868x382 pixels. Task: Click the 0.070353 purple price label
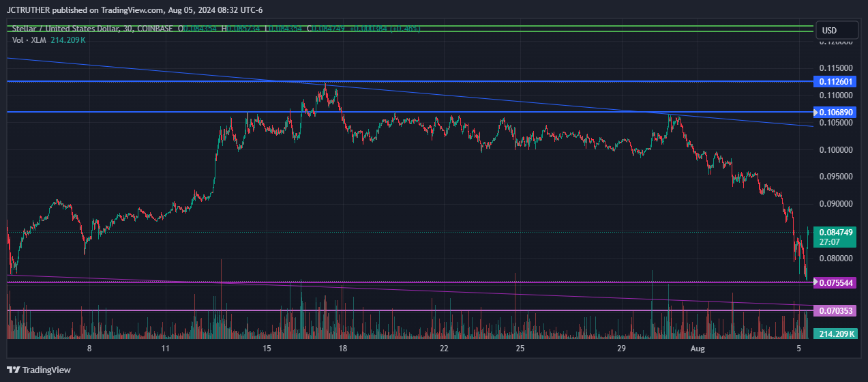[x=835, y=310]
